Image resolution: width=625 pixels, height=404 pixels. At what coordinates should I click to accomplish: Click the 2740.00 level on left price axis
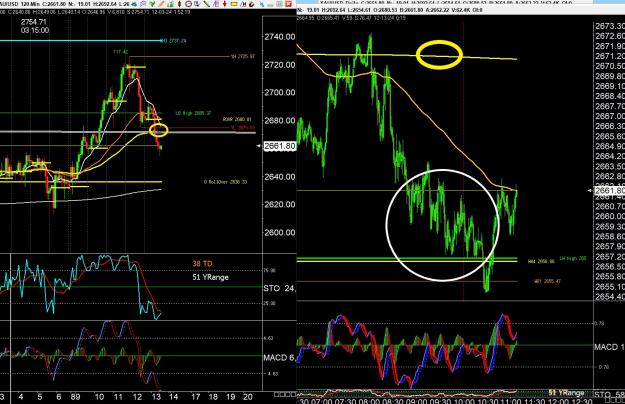(279, 37)
